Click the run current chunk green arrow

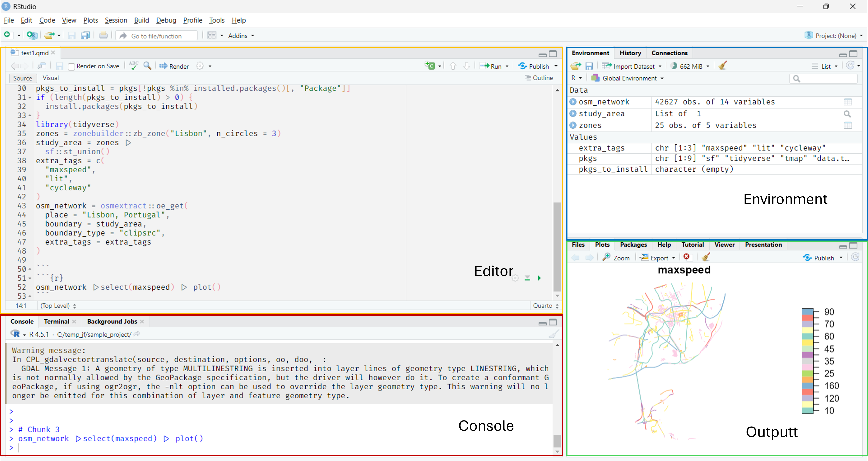(539, 278)
